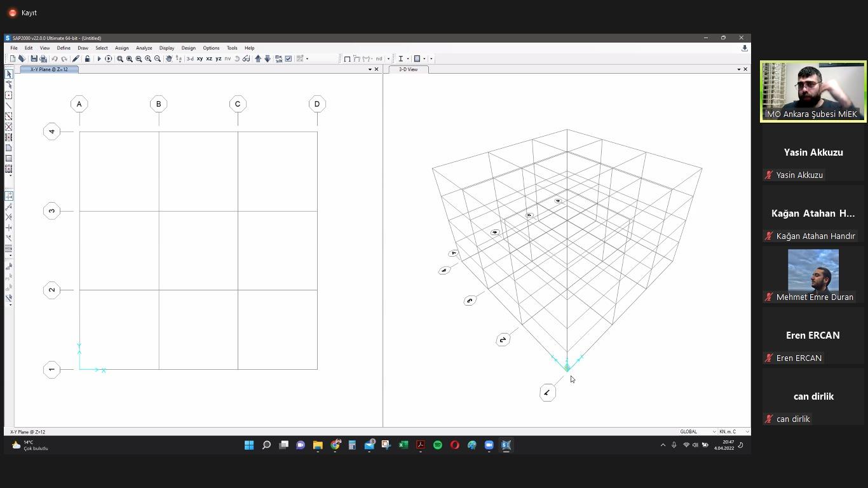The height and width of the screenshot is (488, 868).
Task: Select the pointer selection tool
Action: pyautogui.click(x=9, y=74)
